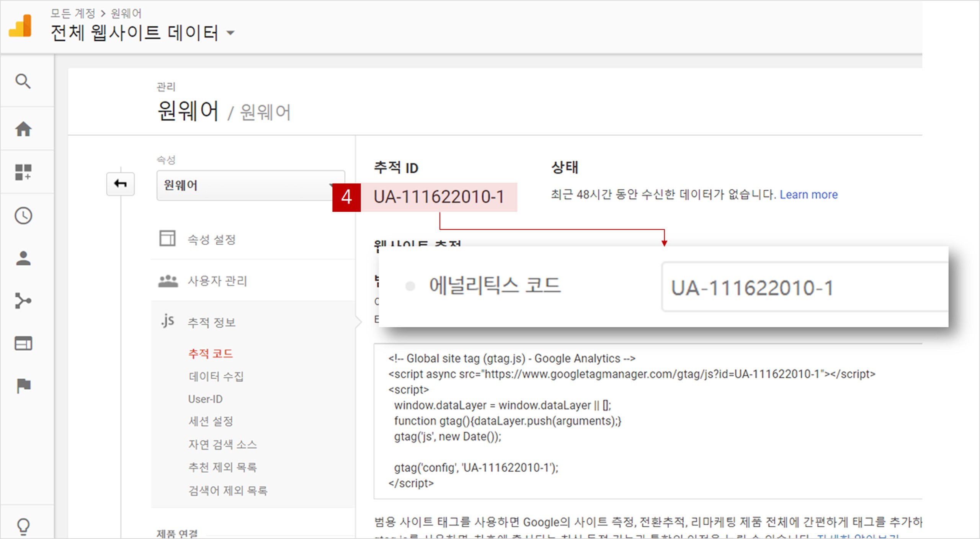Open the Behavior layout icon
This screenshot has width=980, height=539.
coord(23,343)
